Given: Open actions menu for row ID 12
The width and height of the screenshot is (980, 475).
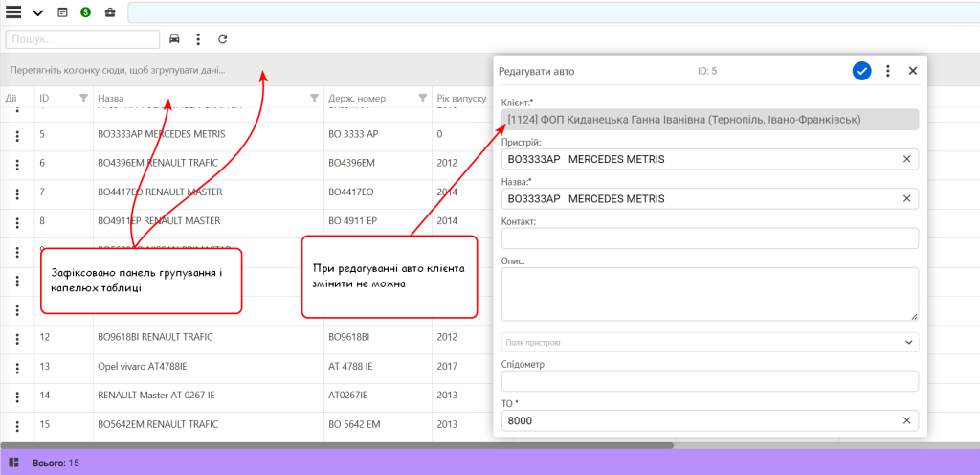Looking at the screenshot, I should click(17, 339).
